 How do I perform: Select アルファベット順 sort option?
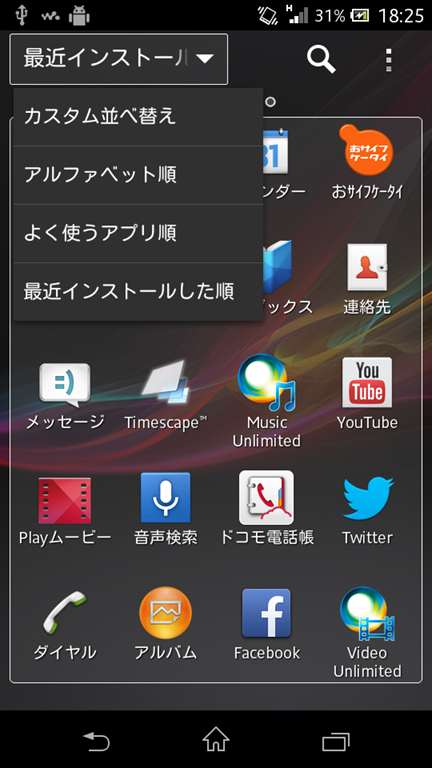point(138,175)
